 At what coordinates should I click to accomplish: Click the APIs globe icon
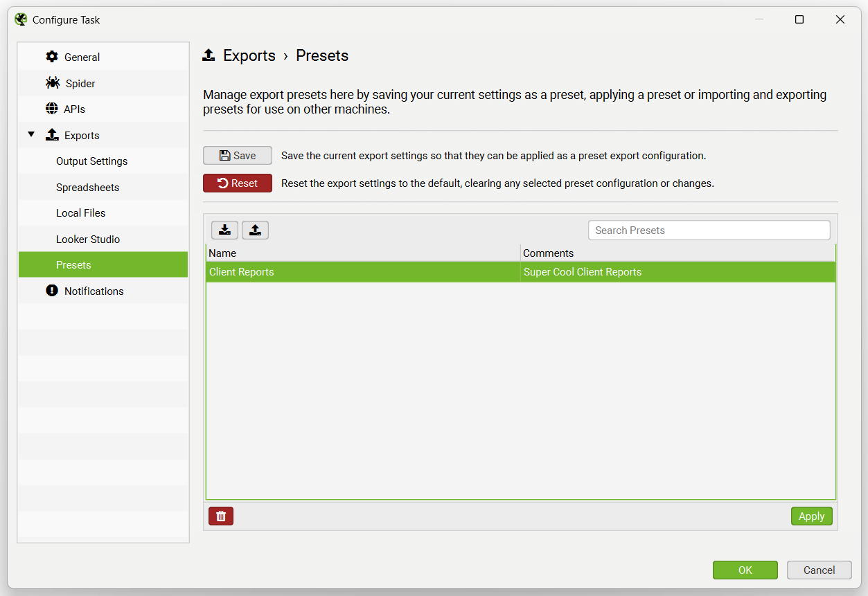(x=53, y=109)
